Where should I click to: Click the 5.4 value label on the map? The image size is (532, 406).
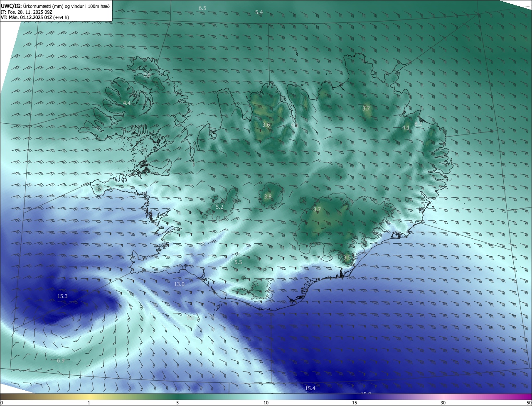pos(259,12)
